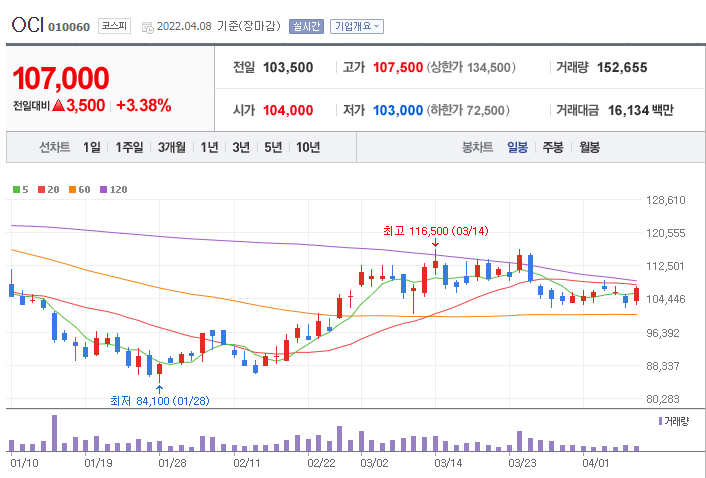
Task: Click the calendar icon next to 2022.04.08
Action: pyautogui.click(x=147, y=27)
